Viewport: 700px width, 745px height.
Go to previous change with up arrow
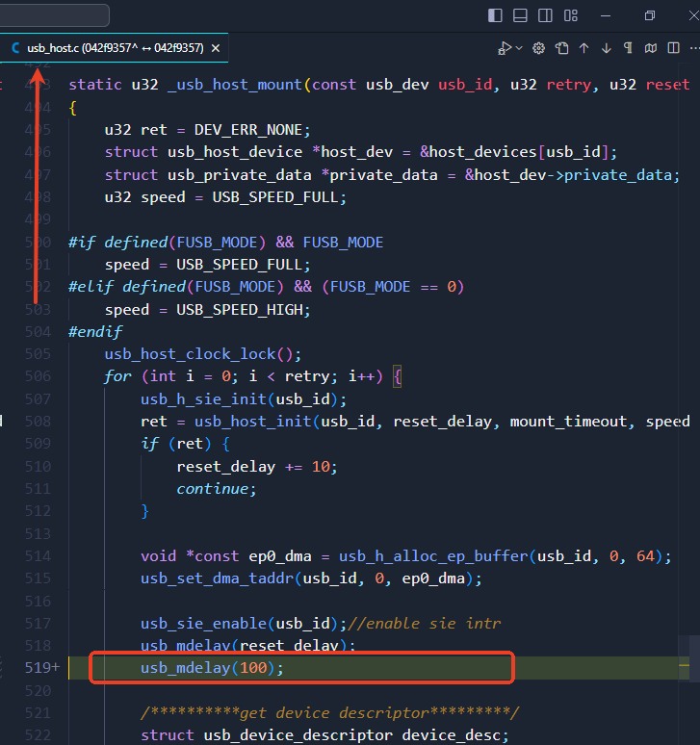[x=584, y=48]
